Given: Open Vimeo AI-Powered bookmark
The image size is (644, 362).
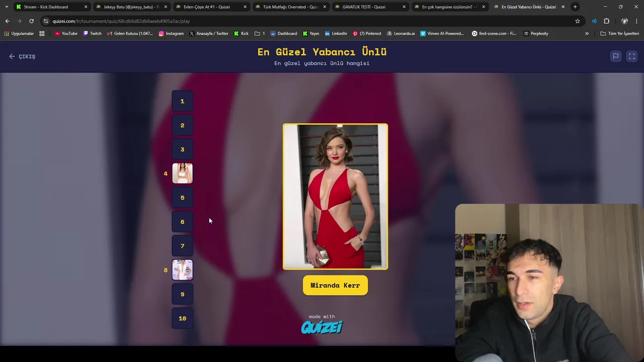Looking at the screenshot, I should click(x=442, y=34).
